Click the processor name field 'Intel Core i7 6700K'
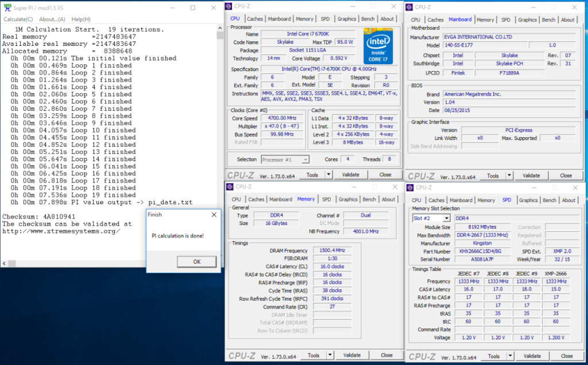 pyautogui.click(x=308, y=34)
